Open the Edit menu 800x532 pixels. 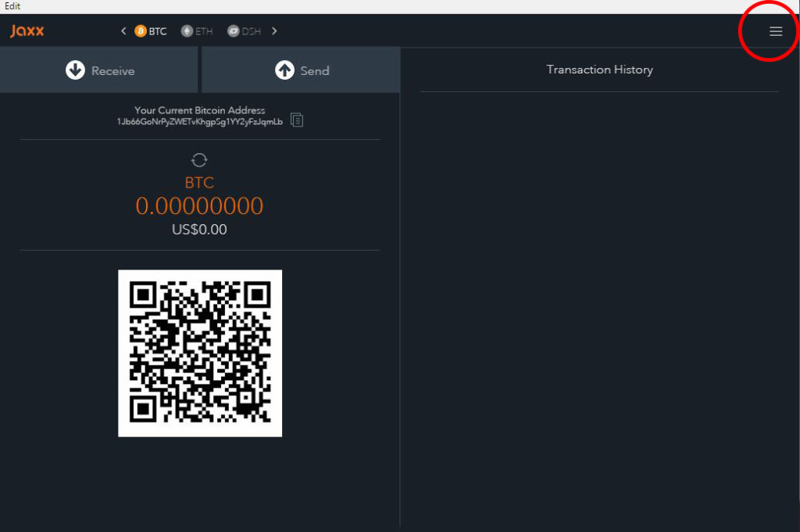[12, 6]
